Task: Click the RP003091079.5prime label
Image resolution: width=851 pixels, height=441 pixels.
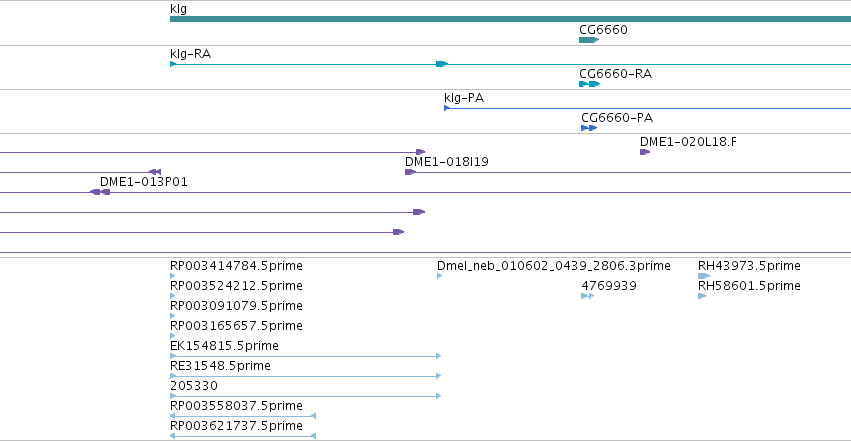Action: [x=236, y=306]
